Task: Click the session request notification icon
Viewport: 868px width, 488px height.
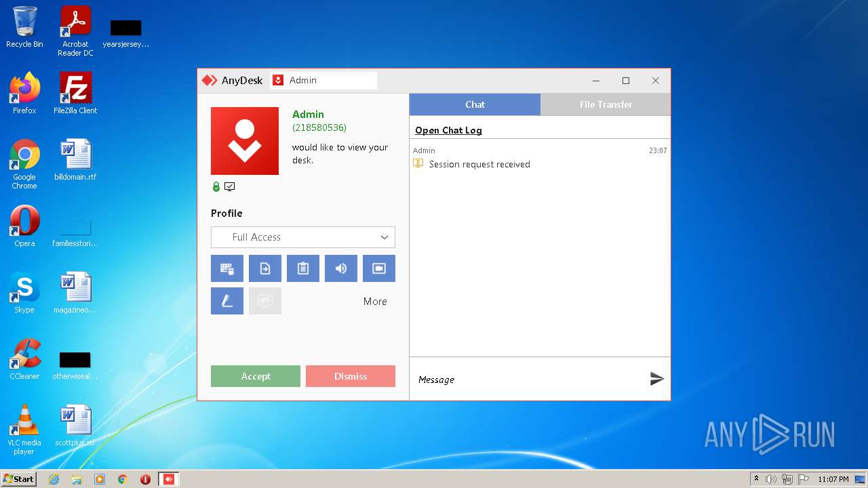Action: [418, 163]
